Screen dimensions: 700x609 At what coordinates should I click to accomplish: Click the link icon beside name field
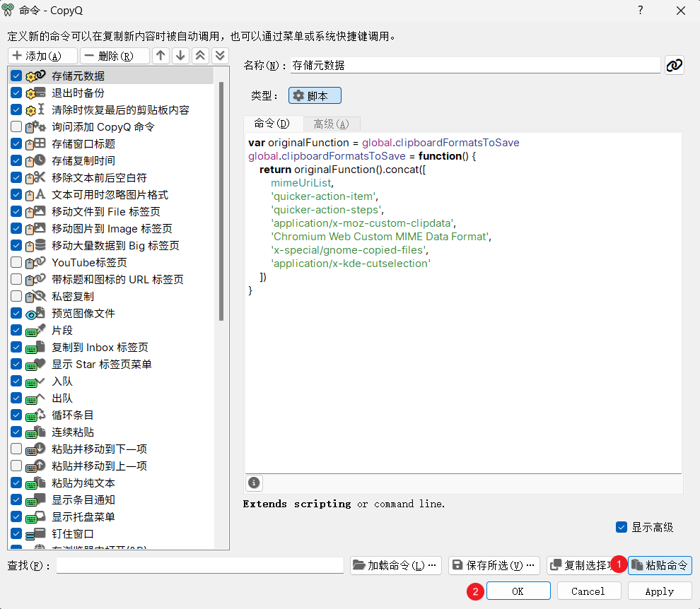coord(674,65)
